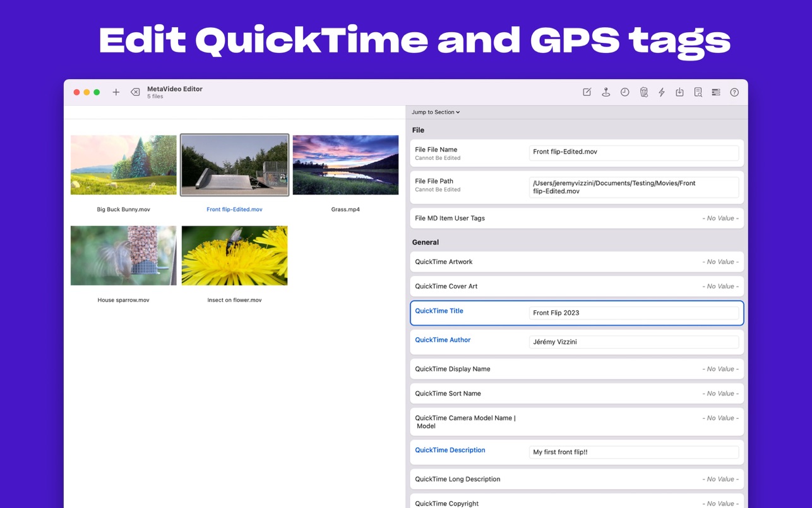Select the Grass.mp4 video thumbnail
The image size is (812, 508).
point(345,165)
